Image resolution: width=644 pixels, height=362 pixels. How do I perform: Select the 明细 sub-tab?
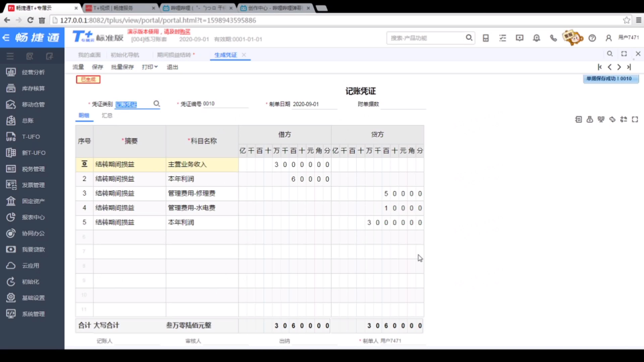[x=84, y=115]
